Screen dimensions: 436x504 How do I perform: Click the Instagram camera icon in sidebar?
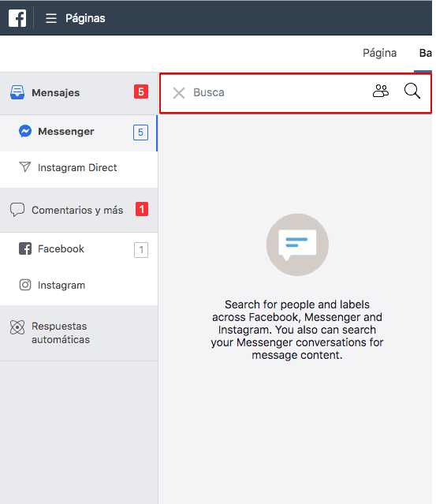25,285
